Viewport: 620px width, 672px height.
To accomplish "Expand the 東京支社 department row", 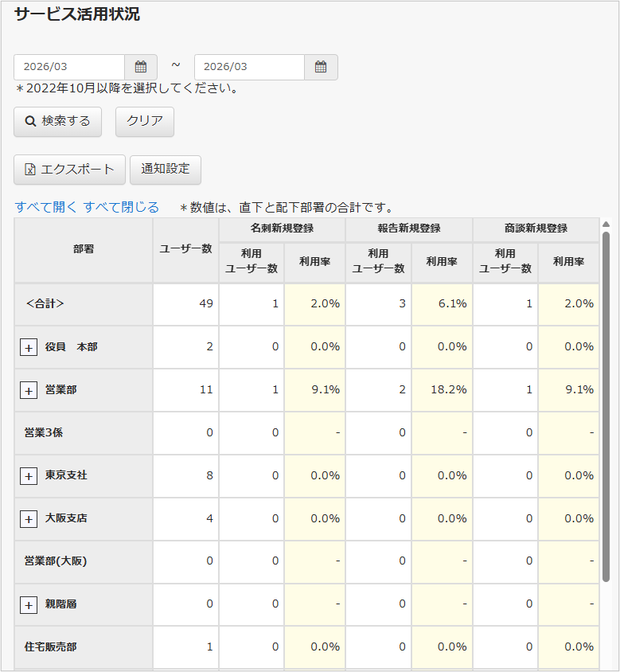I will tap(29, 476).
